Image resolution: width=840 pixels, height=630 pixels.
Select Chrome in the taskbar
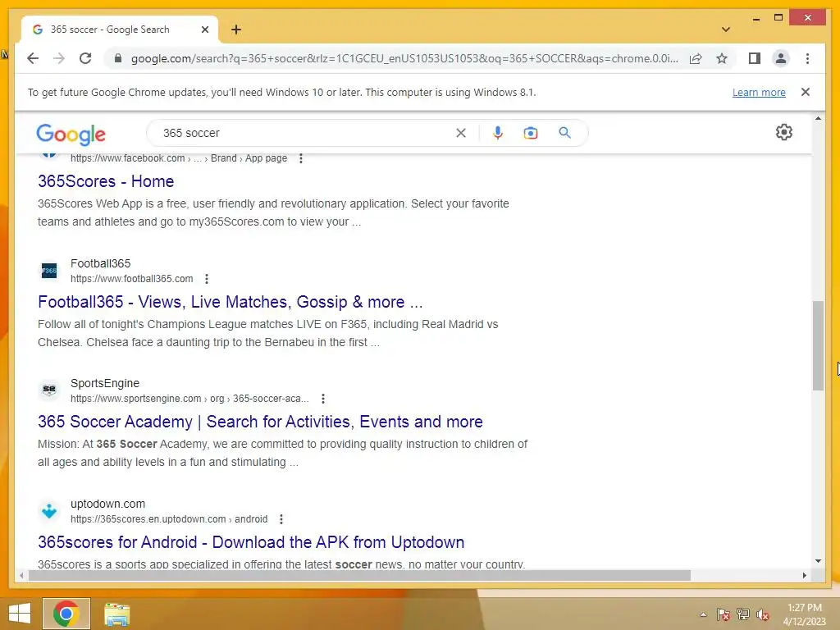click(x=66, y=614)
